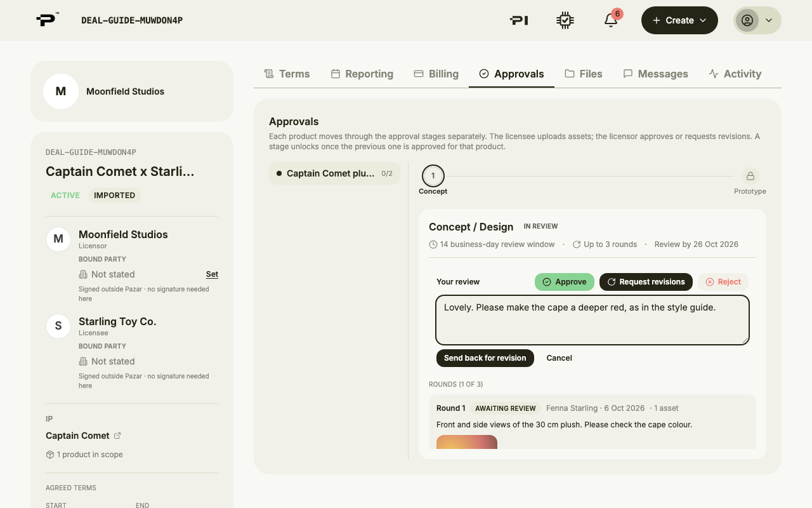The image size is (812, 508).
Task: Open the Messages tab
Action: point(655,74)
